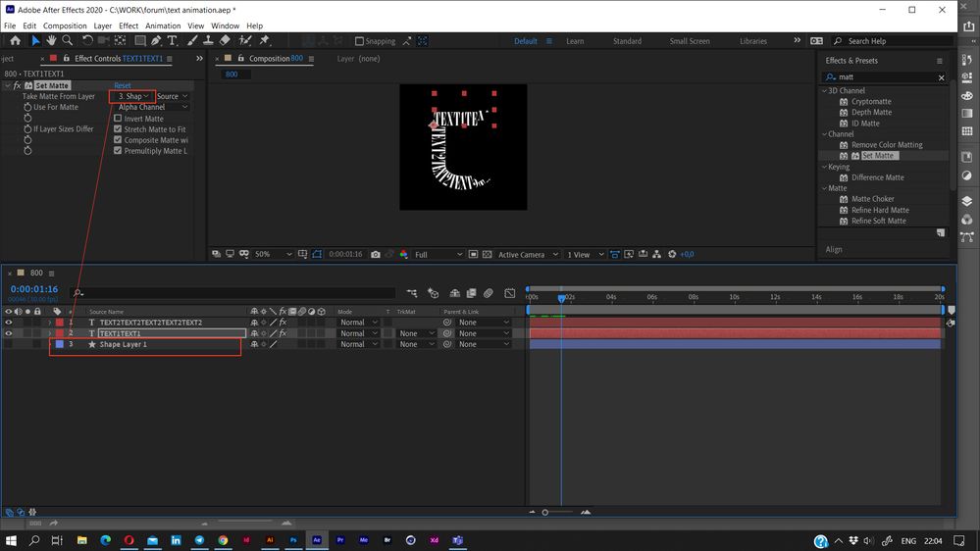Enable the Invert Matte checkbox
Viewport: 980px width, 551px height.
(118, 119)
